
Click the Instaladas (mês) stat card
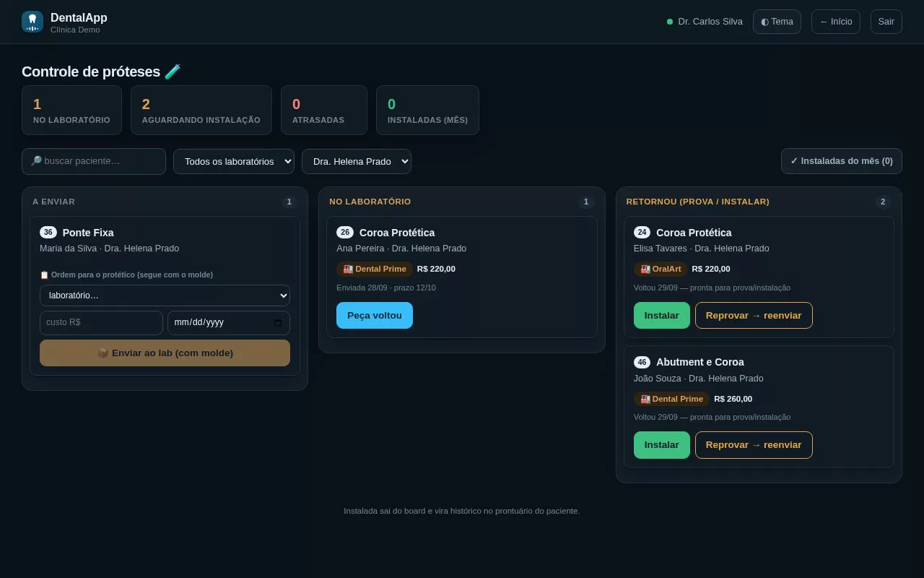pos(427,110)
